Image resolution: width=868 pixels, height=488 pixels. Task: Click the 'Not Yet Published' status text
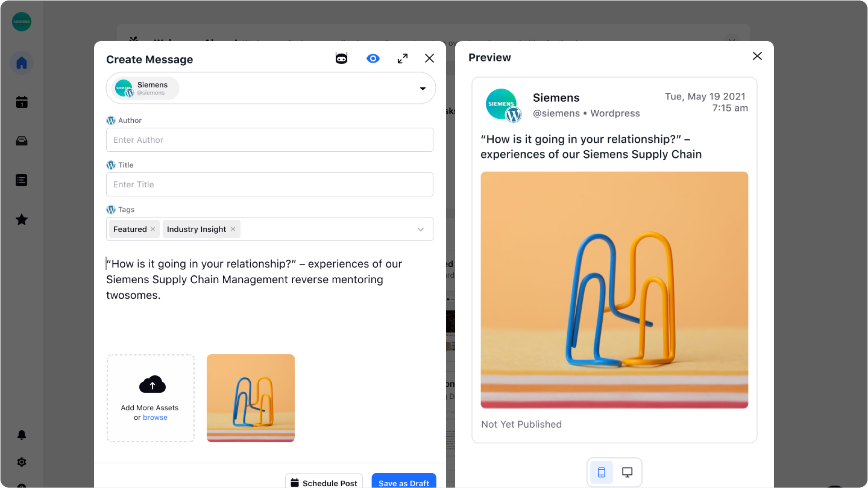pos(521,424)
